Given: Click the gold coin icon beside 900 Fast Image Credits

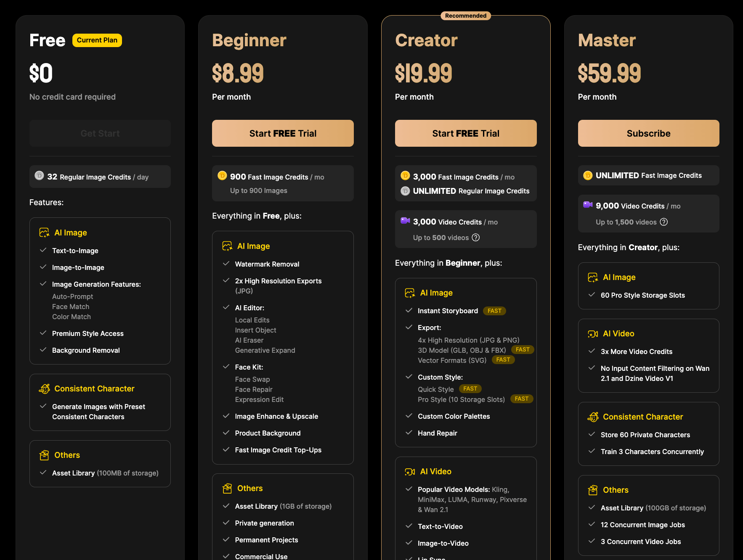Looking at the screenshot, I should (222, 176).
